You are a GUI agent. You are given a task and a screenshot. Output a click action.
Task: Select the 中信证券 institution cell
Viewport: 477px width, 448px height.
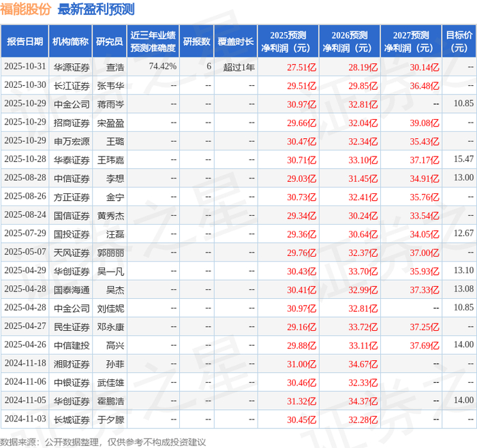tap(72, 178)
